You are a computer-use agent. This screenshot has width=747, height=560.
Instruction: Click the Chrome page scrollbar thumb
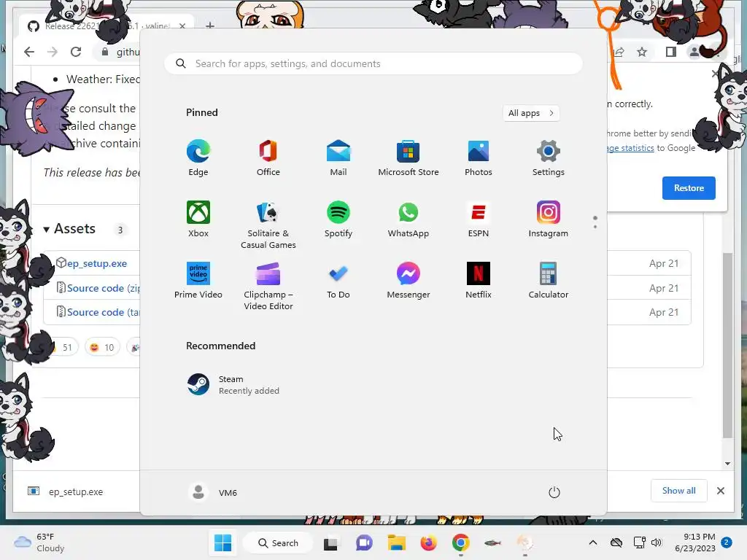coord(727,345)
